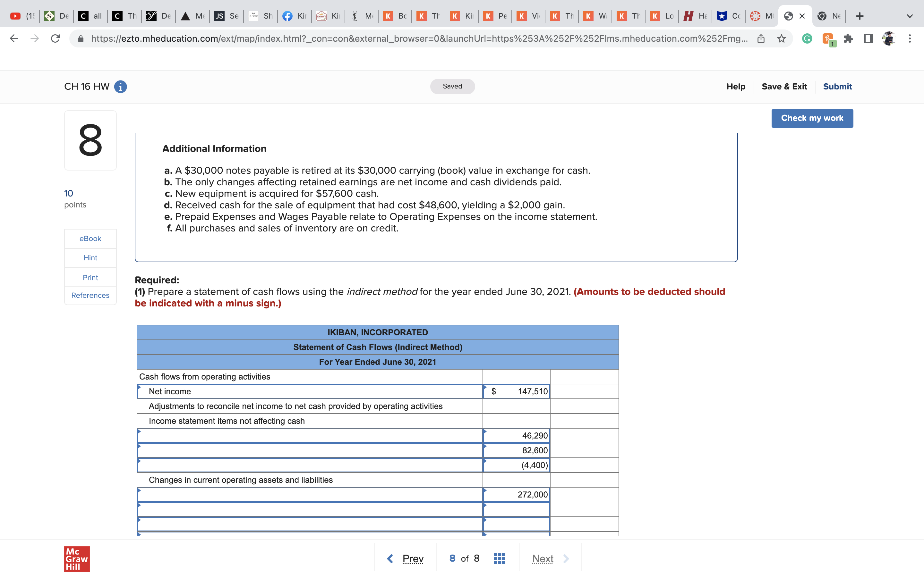Open the eBook resource
This screenshot has width=924, height=577.
pos(90,238)
